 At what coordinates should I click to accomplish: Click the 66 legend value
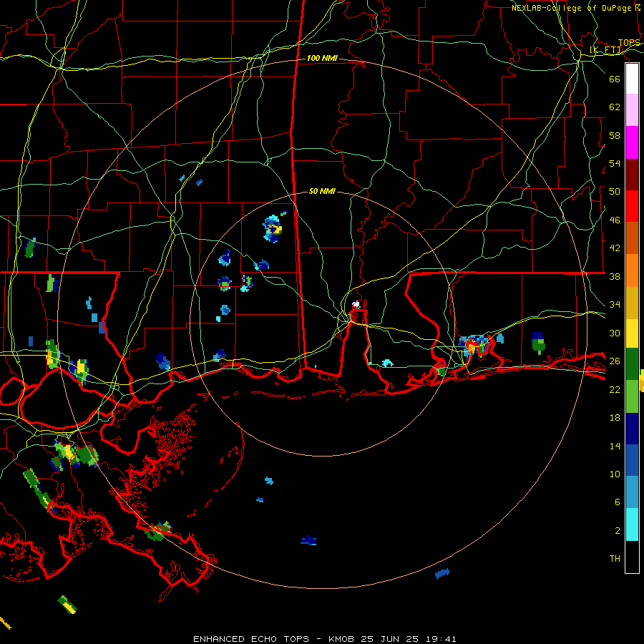point(615,79)
